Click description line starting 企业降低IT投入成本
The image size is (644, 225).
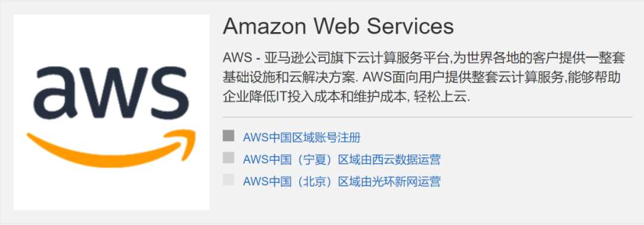346,98
